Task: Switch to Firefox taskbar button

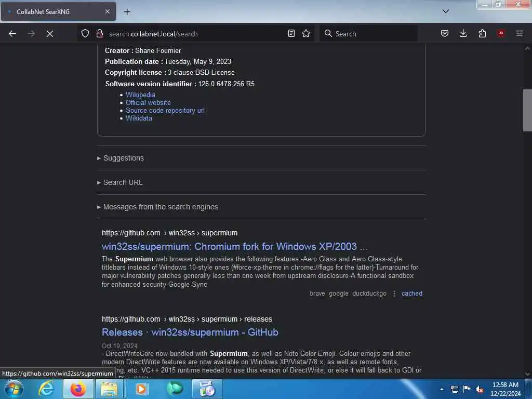Action: [x=78, y=389]
